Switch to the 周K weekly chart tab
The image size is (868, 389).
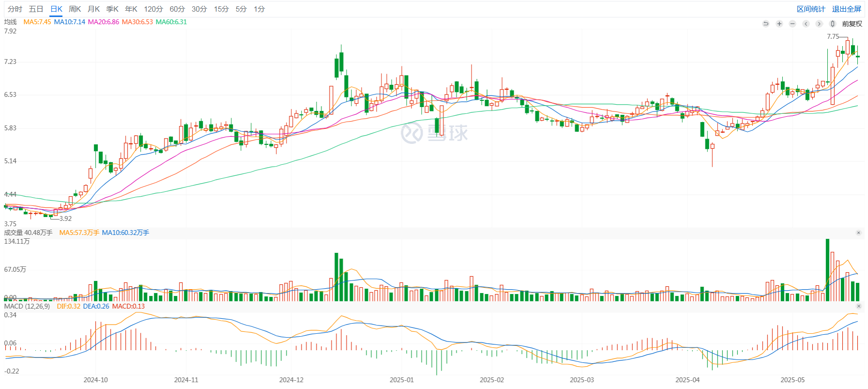(x=75, y=9)
